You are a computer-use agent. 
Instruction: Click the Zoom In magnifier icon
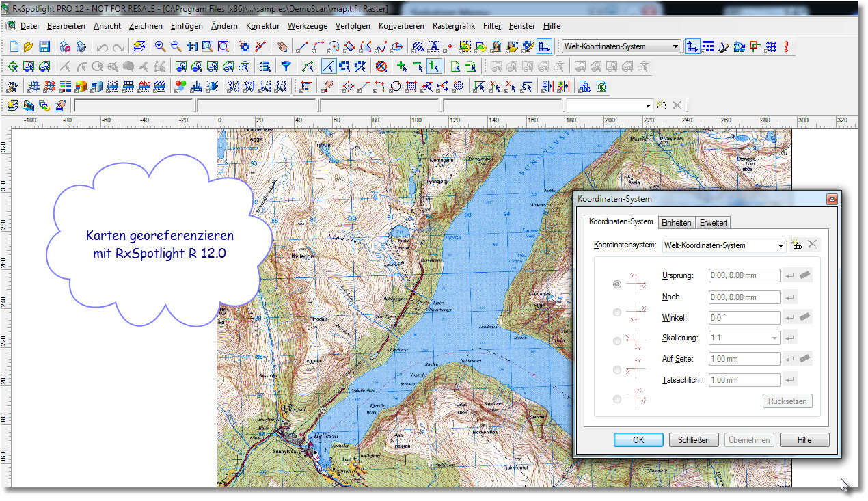click(x=160, y=46)
